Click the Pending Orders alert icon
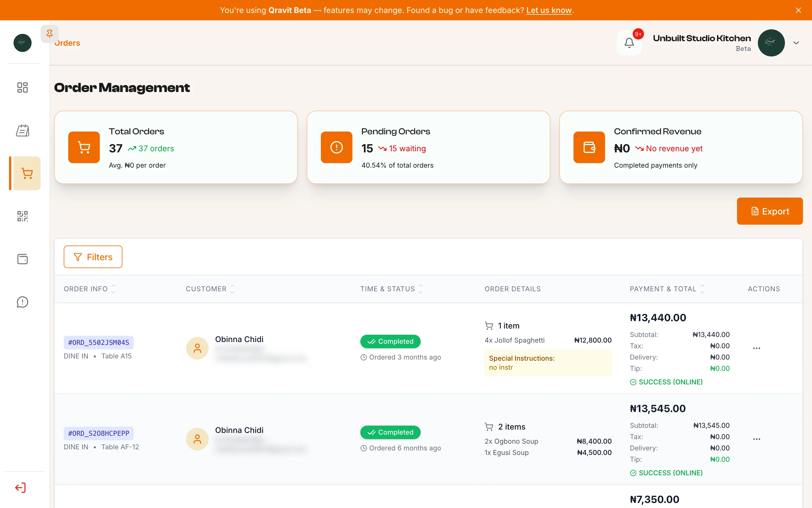The image size is (812, 508). (x=337, y=147)
